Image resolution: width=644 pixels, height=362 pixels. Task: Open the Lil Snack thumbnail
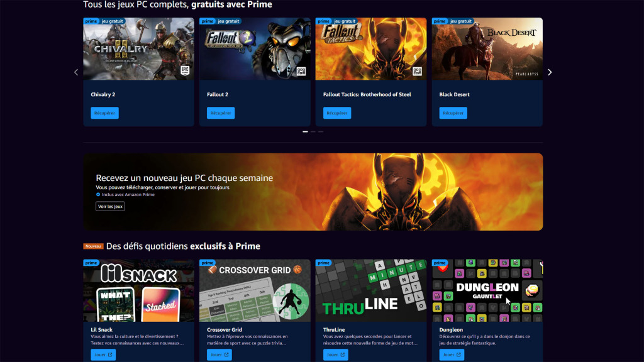(139, 290)
